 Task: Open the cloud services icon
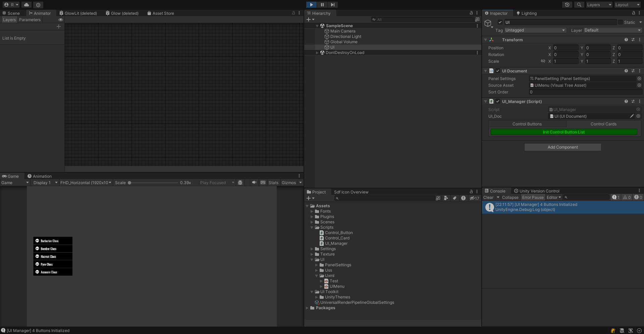(26, 5)
